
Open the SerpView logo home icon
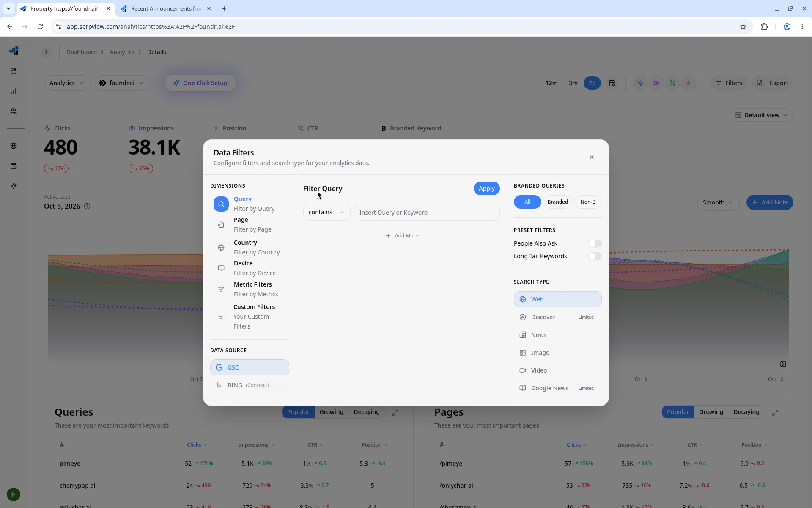[14, 51]
